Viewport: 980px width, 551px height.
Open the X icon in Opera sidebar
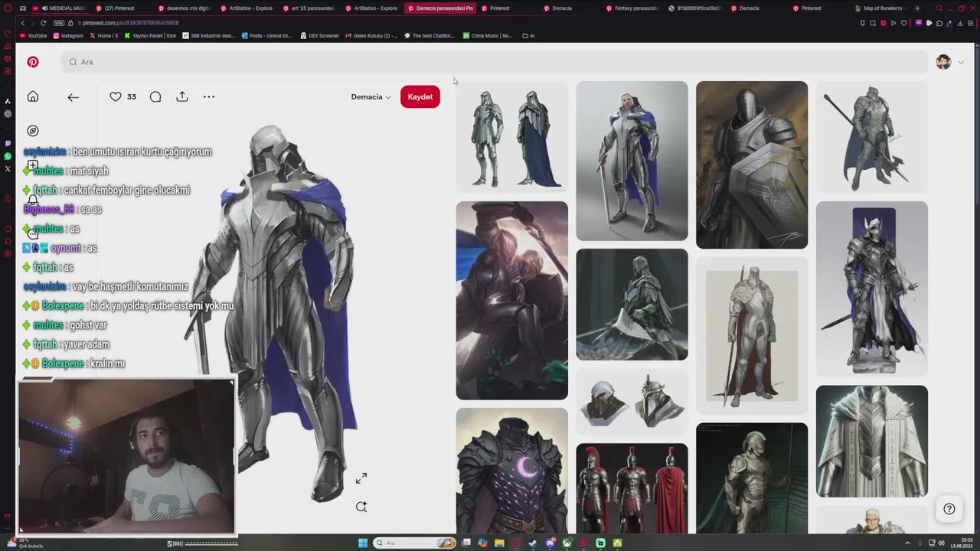click(x=8, y=169)
